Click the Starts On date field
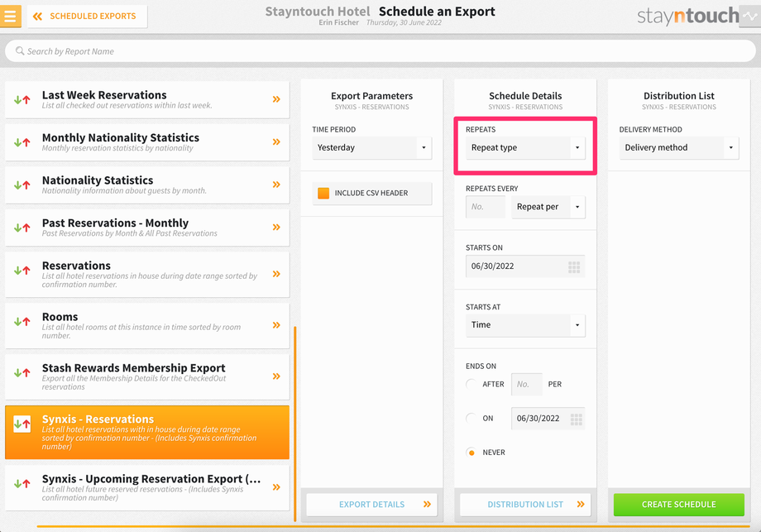Image resolution: width=761 pixels, height=532 pixels. pyautogui.click(x=525, y=266)
